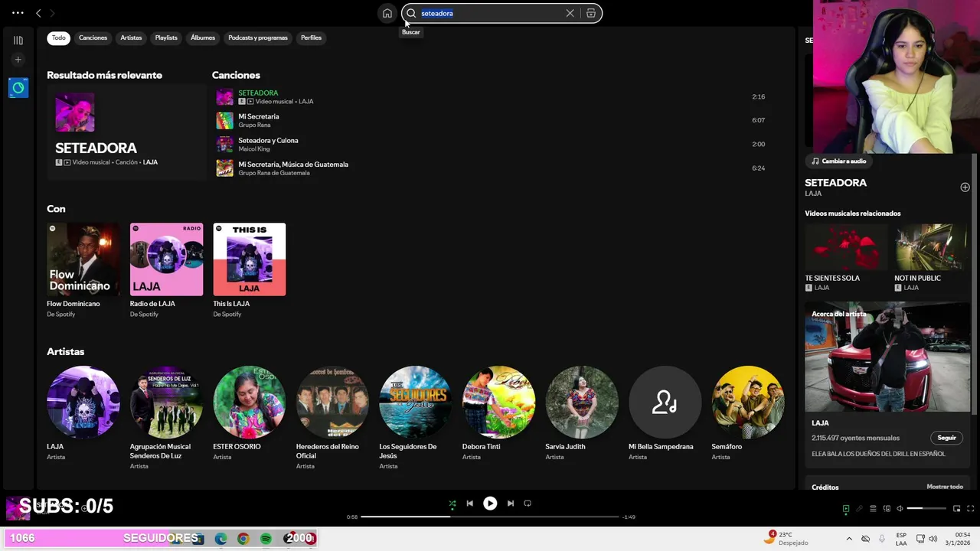980x551 pixels.
Task: Open the Debora Tinti artist
Action: point(498,414)
